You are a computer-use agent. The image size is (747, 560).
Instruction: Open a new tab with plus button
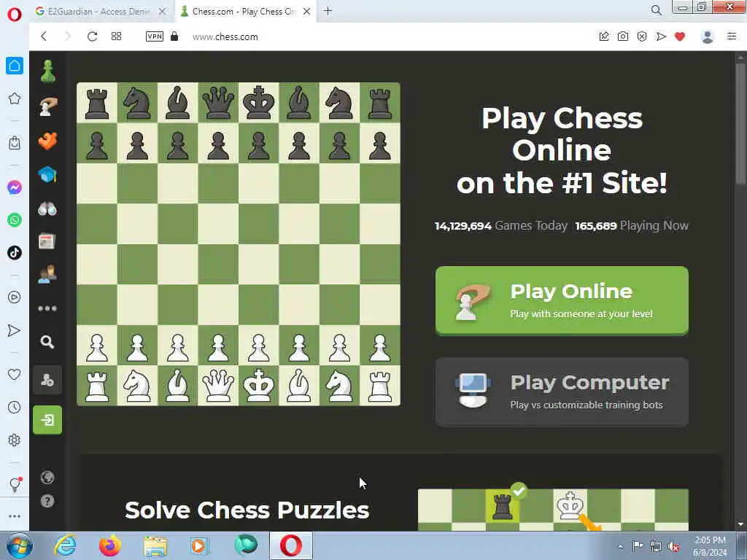(x=328, y=11)
